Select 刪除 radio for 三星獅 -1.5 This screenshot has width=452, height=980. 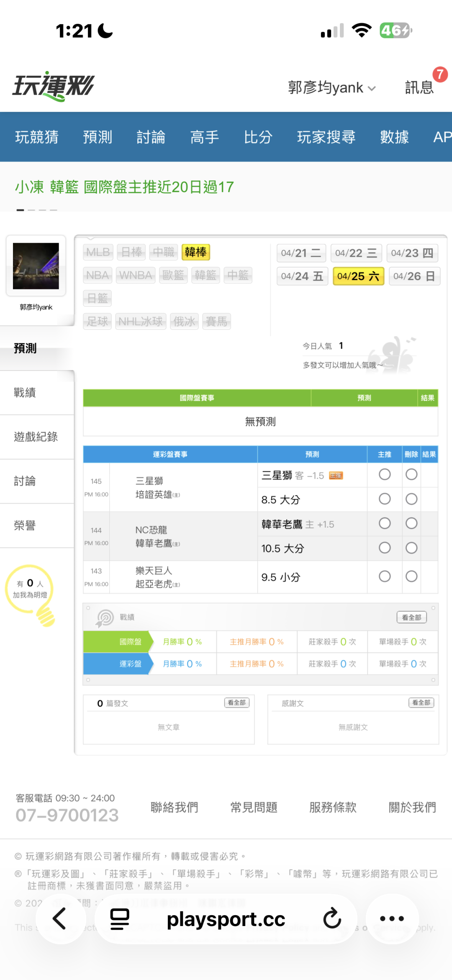[411, 474]
